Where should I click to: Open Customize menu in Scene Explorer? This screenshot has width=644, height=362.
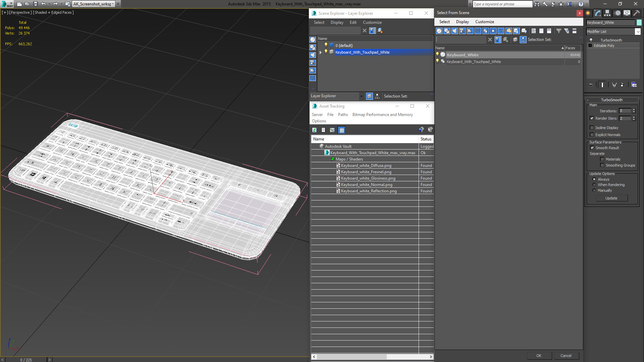[x=372, y=22]
